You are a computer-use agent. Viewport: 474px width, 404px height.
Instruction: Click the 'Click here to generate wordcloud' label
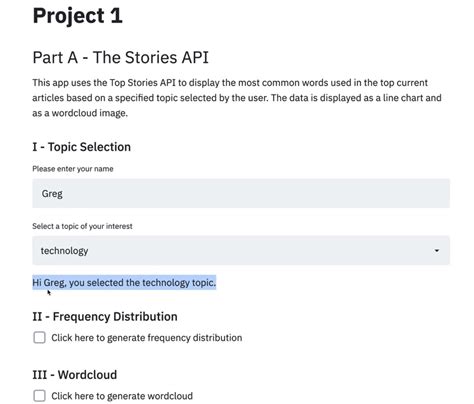coord(122,396)
